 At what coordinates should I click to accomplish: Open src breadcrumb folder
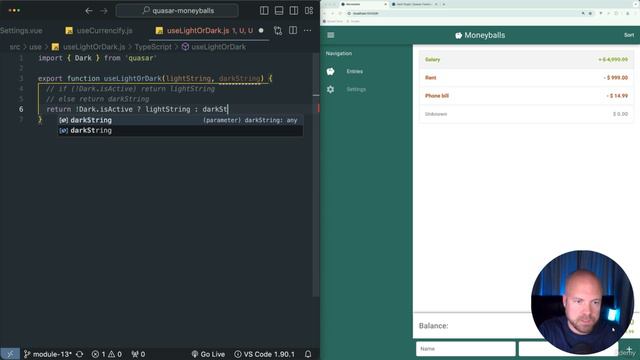15,47
